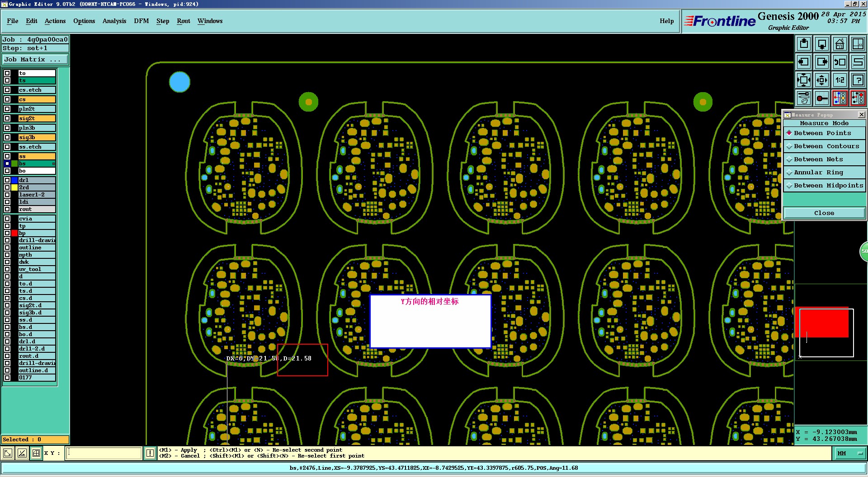Click the pan left view icon

tap(804, 62)
